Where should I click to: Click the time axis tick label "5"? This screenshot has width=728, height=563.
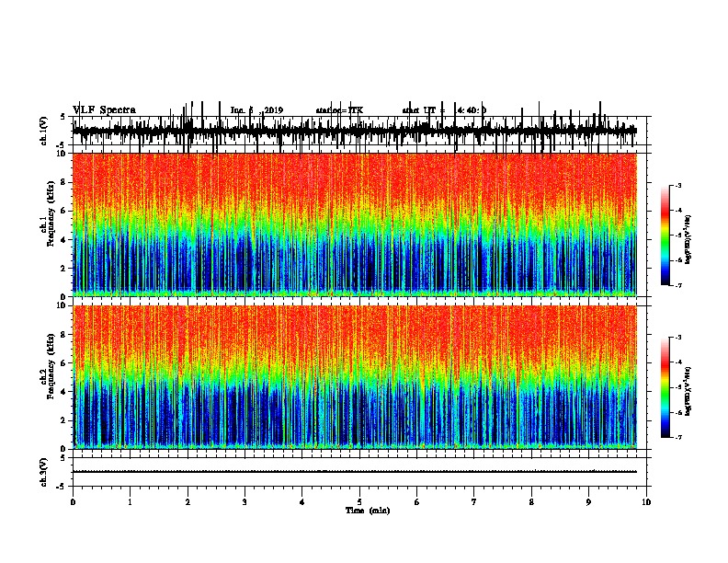tap(359, 502)
